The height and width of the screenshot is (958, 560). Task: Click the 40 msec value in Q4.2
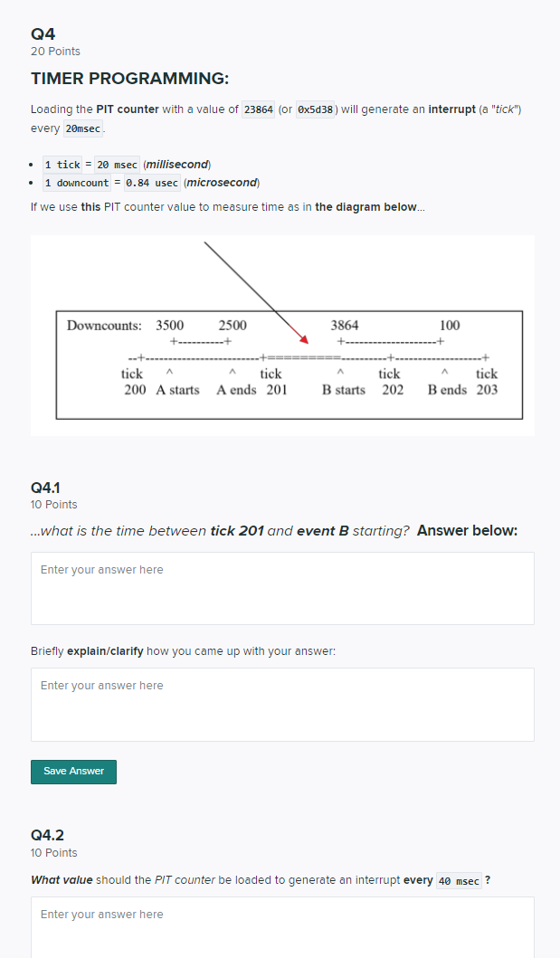[x=458, y=880]
